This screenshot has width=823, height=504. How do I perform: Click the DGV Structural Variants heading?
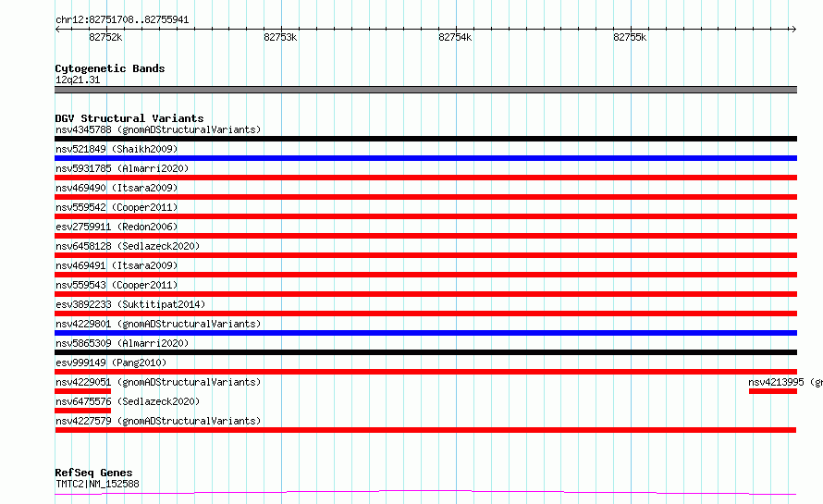[129, 118]
